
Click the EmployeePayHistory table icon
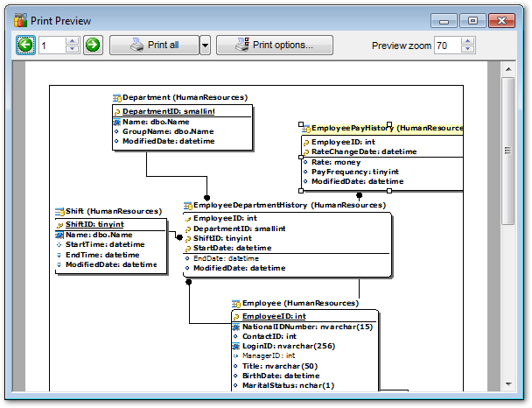point(306,128)
